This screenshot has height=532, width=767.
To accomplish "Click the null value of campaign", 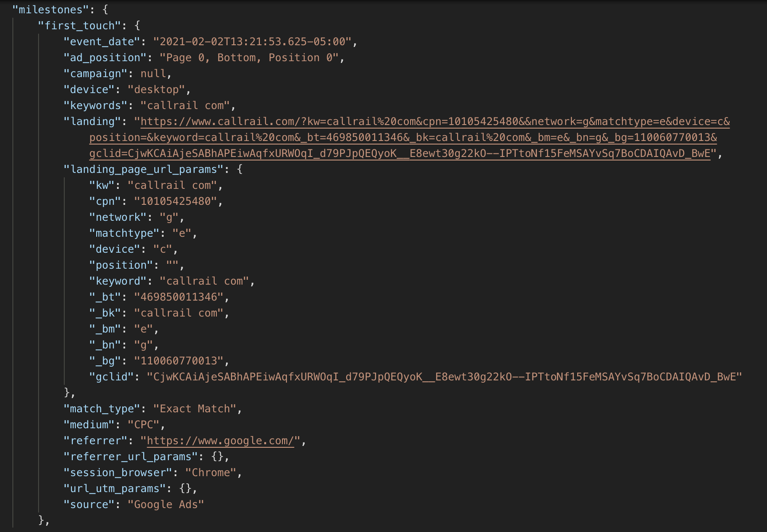I will (x=153, y=74).
